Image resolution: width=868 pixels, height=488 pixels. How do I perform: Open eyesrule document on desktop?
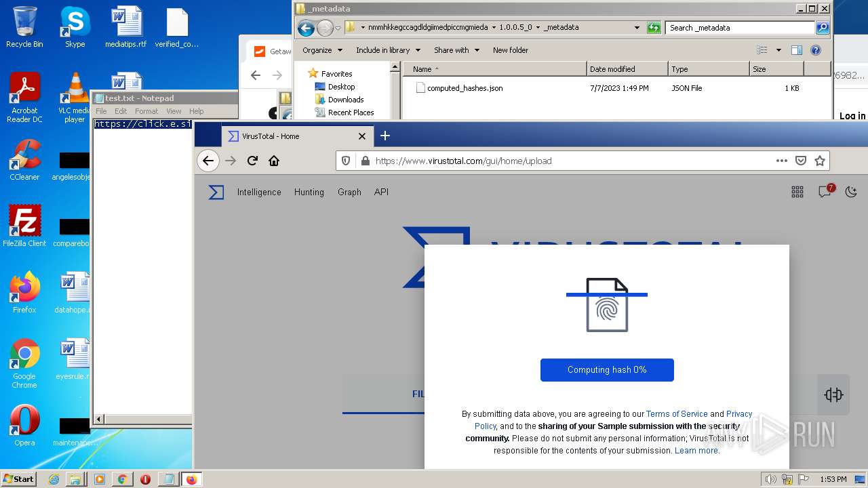[75, 359]
